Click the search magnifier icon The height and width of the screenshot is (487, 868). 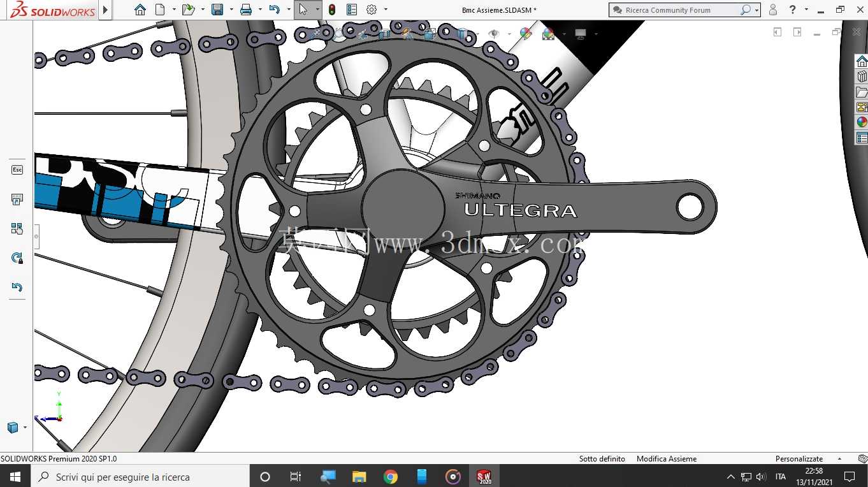point(746,10)
